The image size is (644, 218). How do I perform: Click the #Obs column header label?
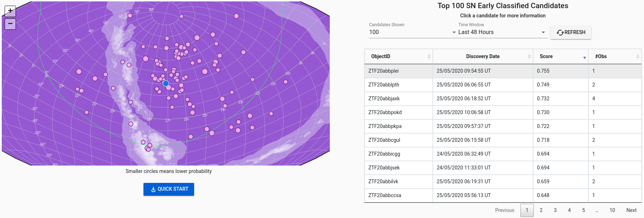[601, 56]
